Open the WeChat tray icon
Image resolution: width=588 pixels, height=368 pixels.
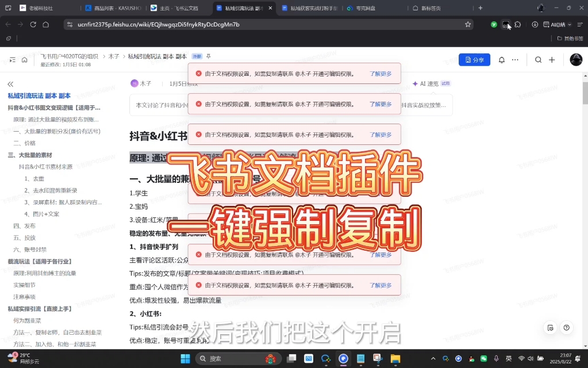coord(484,359)
